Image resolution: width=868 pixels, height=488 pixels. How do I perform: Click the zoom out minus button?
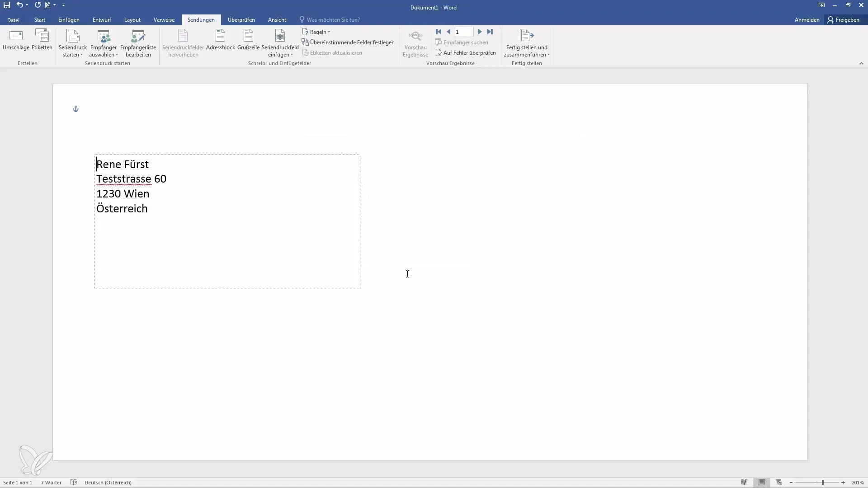coord(791,483)
